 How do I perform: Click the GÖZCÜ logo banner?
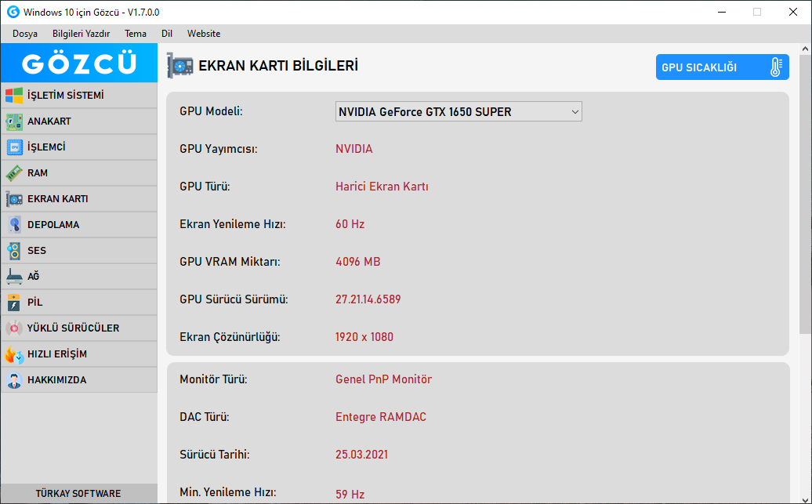78,63
